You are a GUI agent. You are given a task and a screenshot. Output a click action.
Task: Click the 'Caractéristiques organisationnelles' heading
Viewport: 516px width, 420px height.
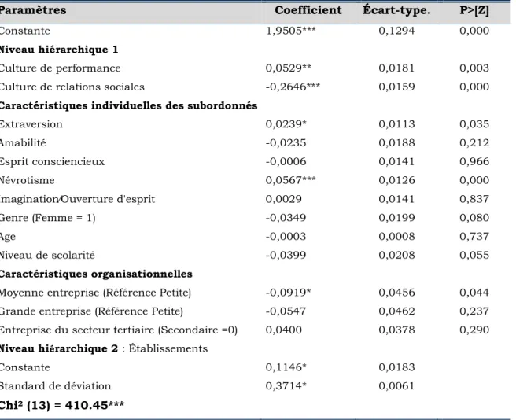tap(96, 274)
